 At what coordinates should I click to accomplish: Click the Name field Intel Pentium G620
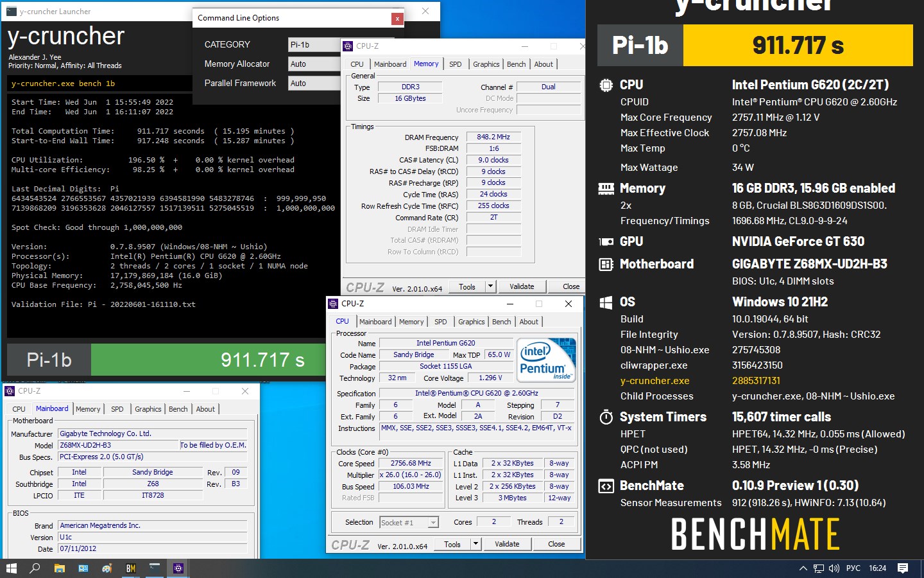[445, 343]
